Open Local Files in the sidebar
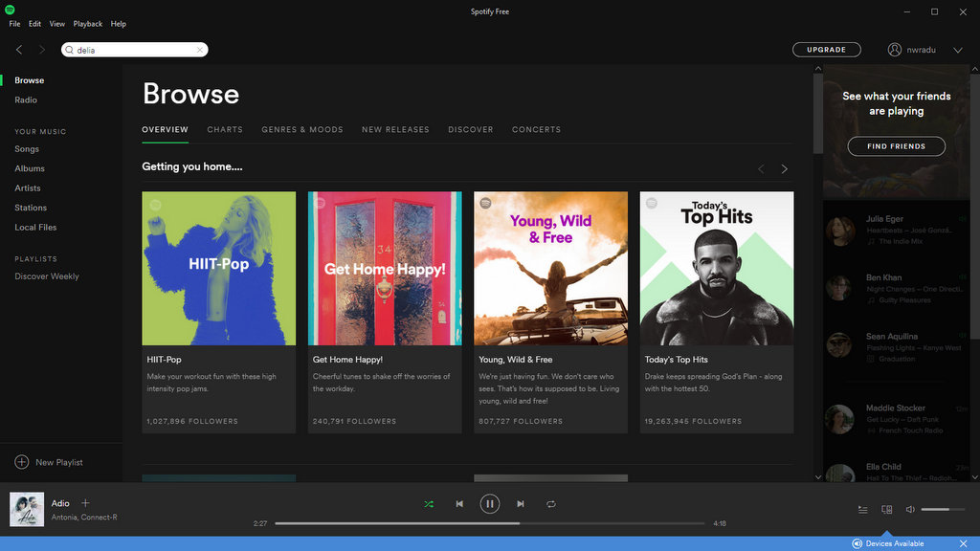 (x=35, y=228)
